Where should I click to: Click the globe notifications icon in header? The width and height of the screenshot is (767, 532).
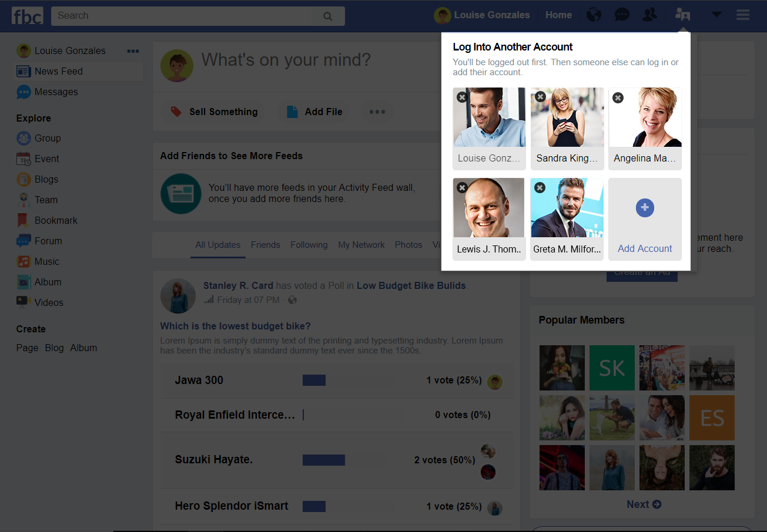click(594, 15)
